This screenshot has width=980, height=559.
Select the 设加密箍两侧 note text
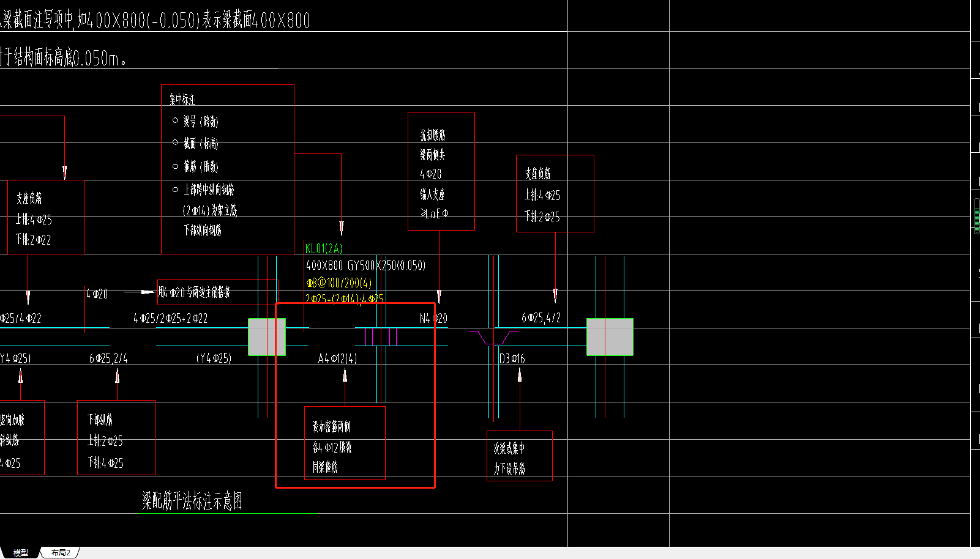point(331,427)
